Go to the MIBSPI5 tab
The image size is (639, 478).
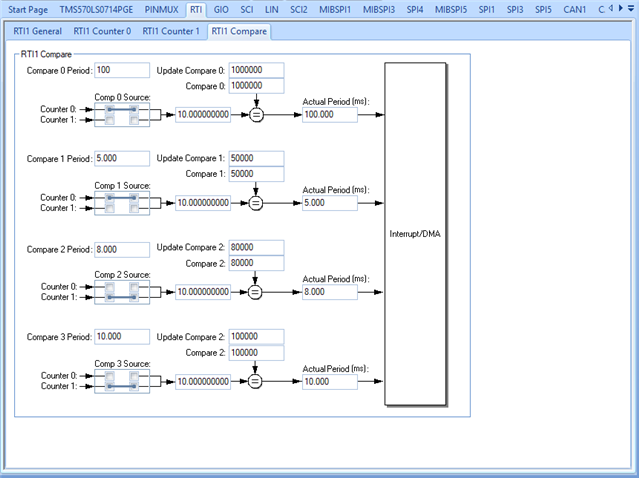pos(451,9)
